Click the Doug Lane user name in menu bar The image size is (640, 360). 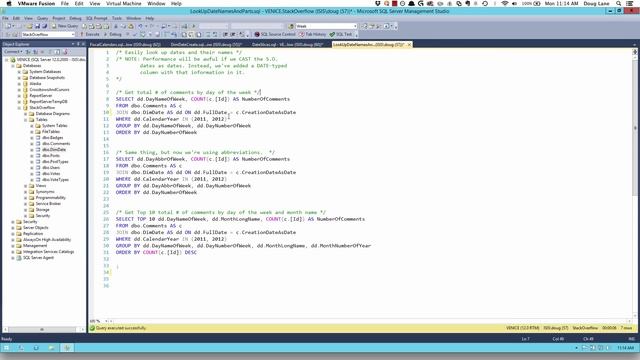click(596, 3)
